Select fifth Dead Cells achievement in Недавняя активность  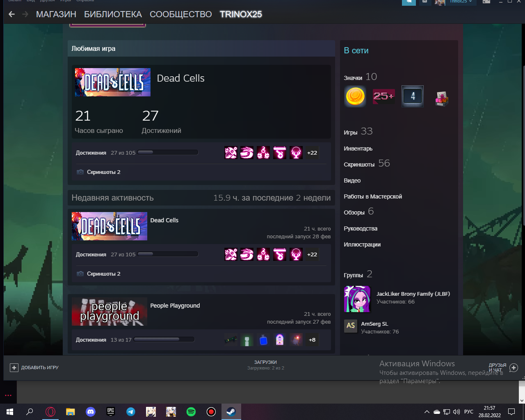pos(296,254)
